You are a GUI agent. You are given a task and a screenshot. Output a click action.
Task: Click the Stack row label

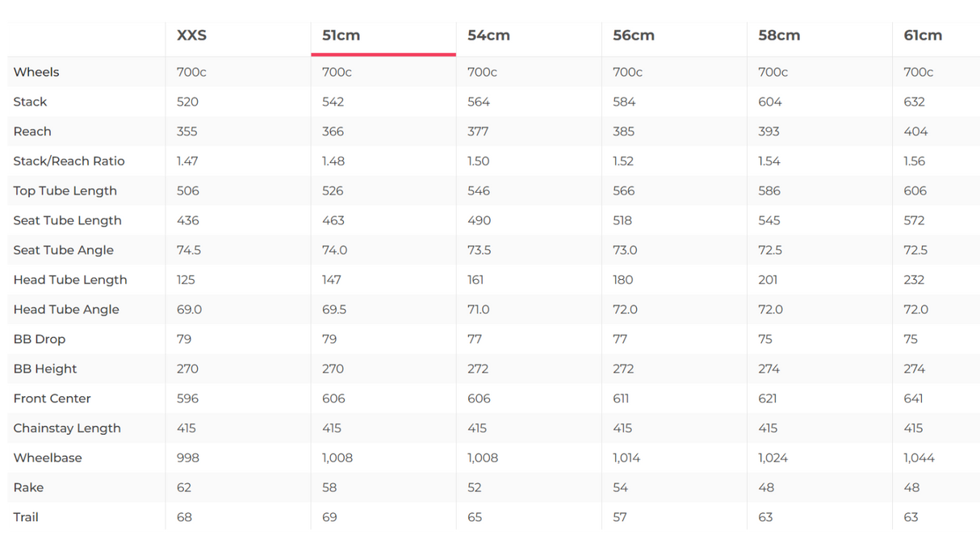coord(30,102)
